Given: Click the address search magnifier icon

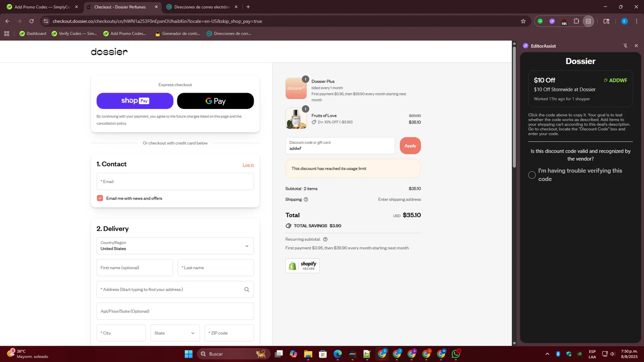Looking at the screenshot, I should tap(247, 290).
